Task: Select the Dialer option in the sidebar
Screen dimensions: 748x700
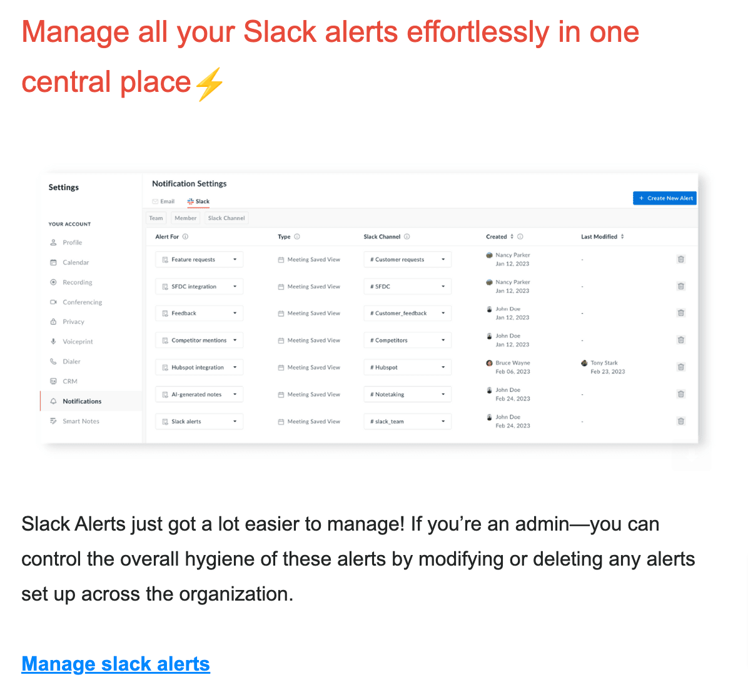Action: [54, 361]
